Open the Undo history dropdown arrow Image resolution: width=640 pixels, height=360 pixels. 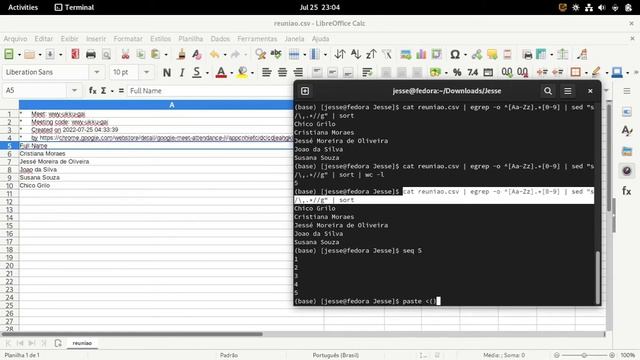(224, 54)
